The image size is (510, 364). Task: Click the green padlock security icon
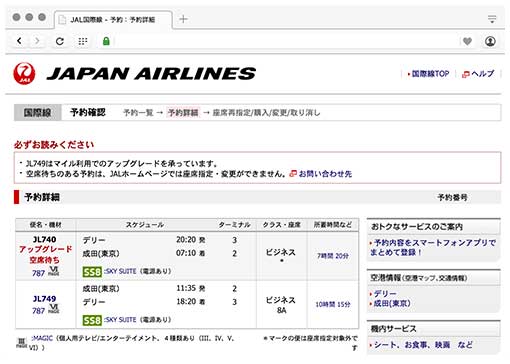click(x=106, y=41)
